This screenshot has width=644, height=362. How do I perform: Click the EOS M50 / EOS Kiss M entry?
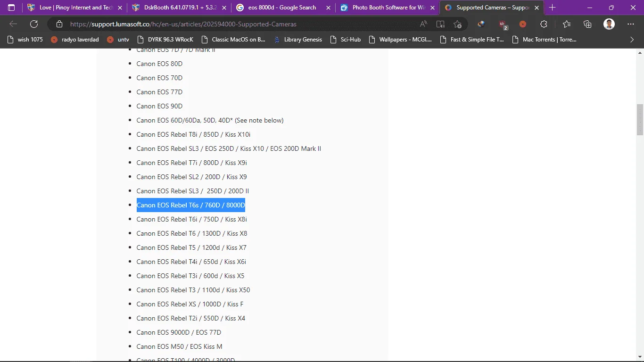pyautogui.click(x=179, y=346)
